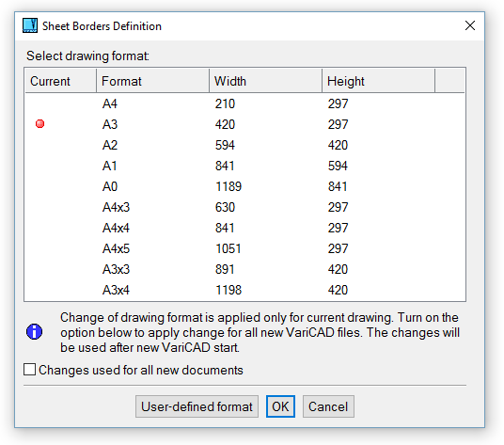
Task: Sort by the Width column header
Action: 265,81
